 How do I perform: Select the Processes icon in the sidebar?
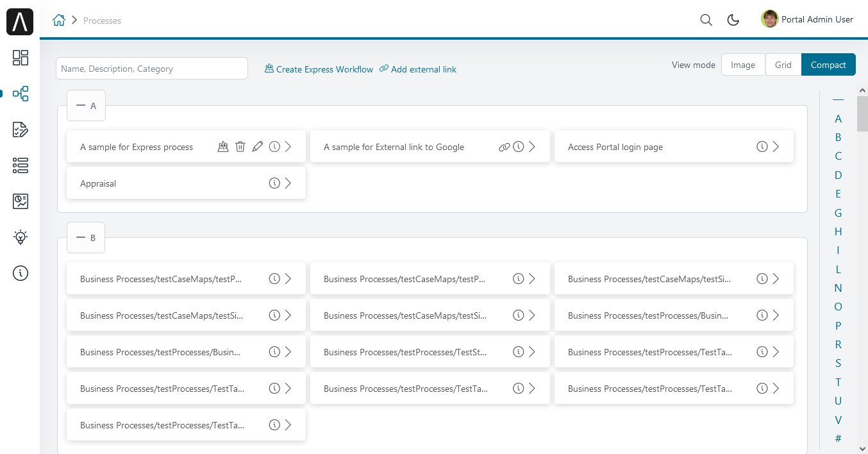(x=20, y=94)
